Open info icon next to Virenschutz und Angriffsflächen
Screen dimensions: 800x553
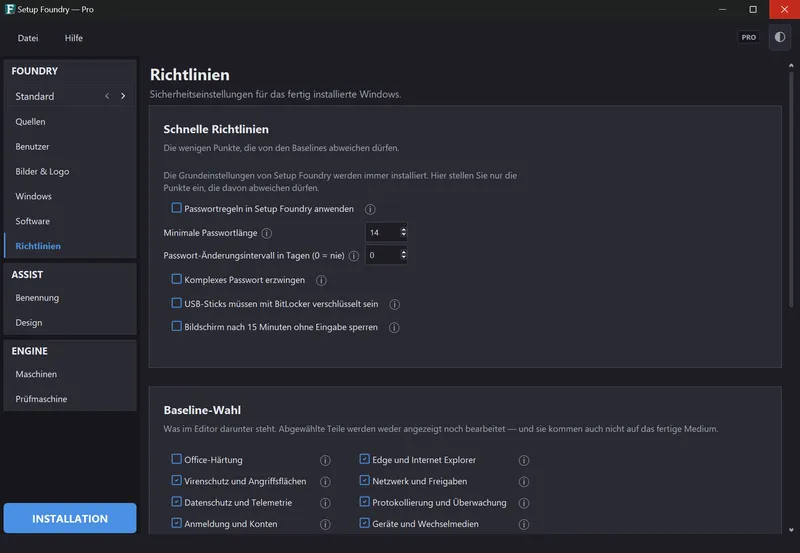325,482
